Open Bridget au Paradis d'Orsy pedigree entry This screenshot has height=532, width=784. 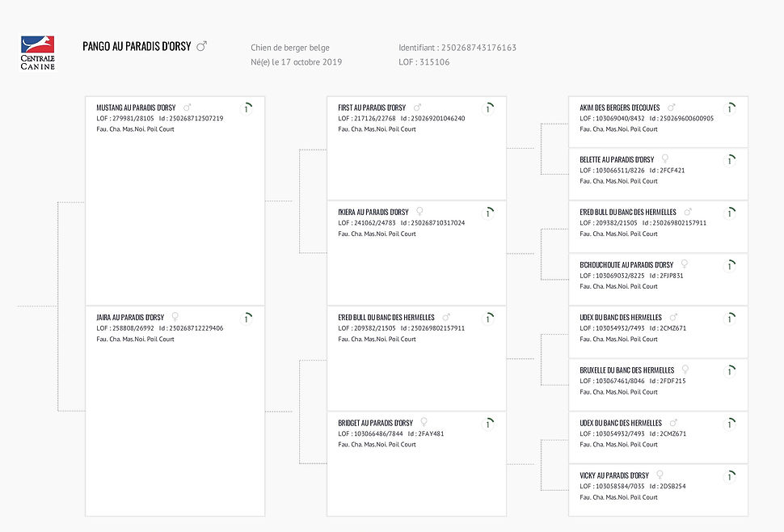click(x=376, y=423)
